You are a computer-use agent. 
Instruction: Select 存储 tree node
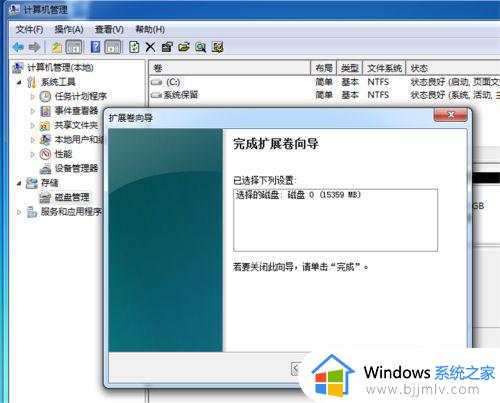49,183
